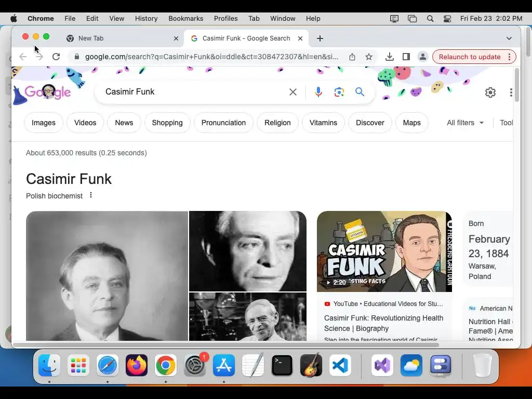The width and height of the screenshot is (532, 399).
Task: Open the Chrome downloads icon
Action: coord(390,57)
